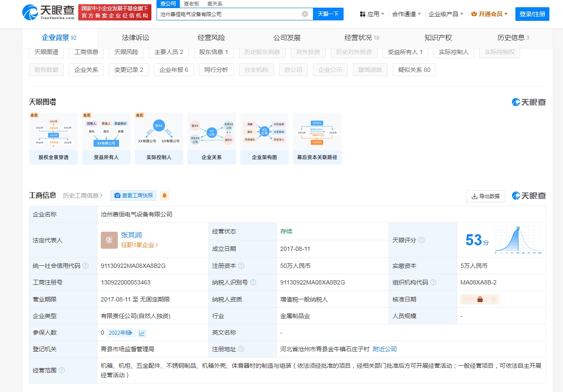Open the 受益所有人 graph card
The image size is (563, 392).
pyautogui.click(x=106, y=139)
